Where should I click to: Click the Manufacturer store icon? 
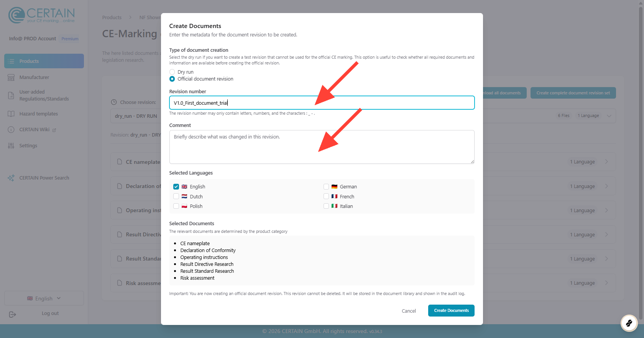pyautogui.click(x=11, y=77)
